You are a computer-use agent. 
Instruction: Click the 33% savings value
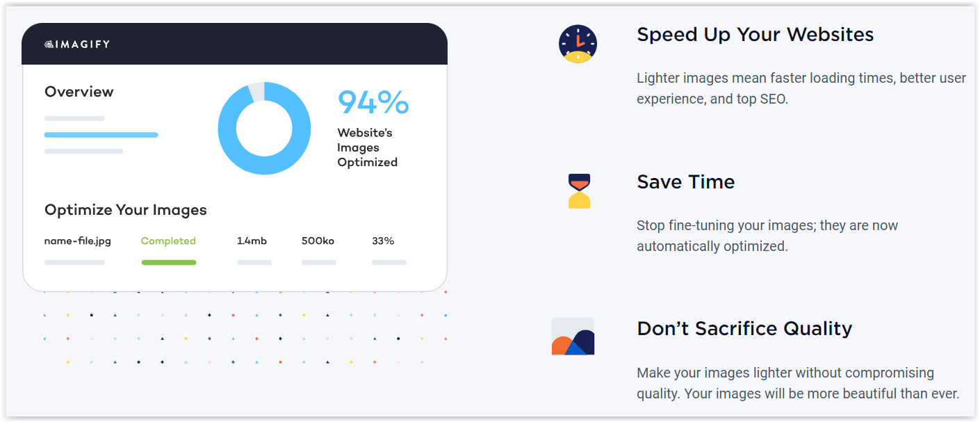383,241
